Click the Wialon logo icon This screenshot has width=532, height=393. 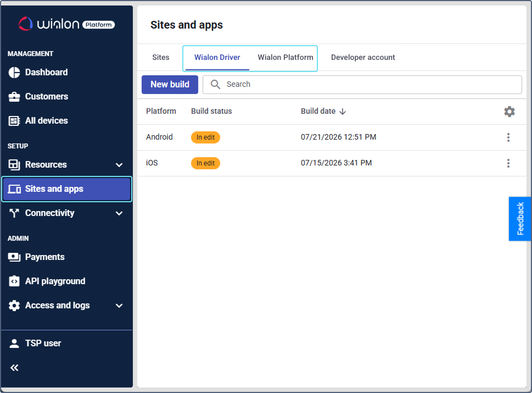[25, 24]
